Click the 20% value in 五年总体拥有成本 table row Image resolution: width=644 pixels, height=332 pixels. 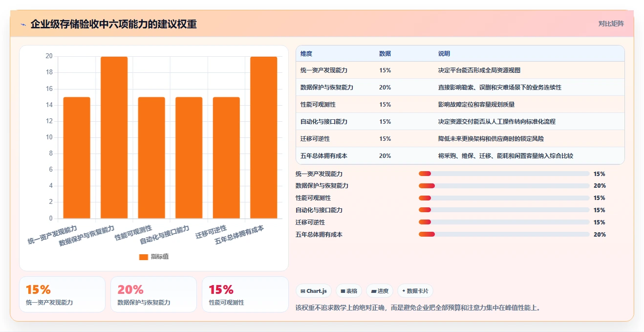tap(385, 156)
